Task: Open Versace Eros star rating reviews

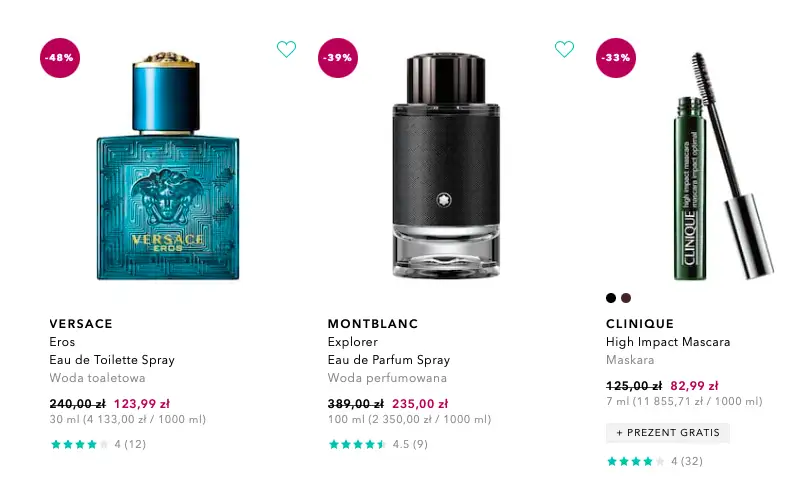Action: point(98,444)
